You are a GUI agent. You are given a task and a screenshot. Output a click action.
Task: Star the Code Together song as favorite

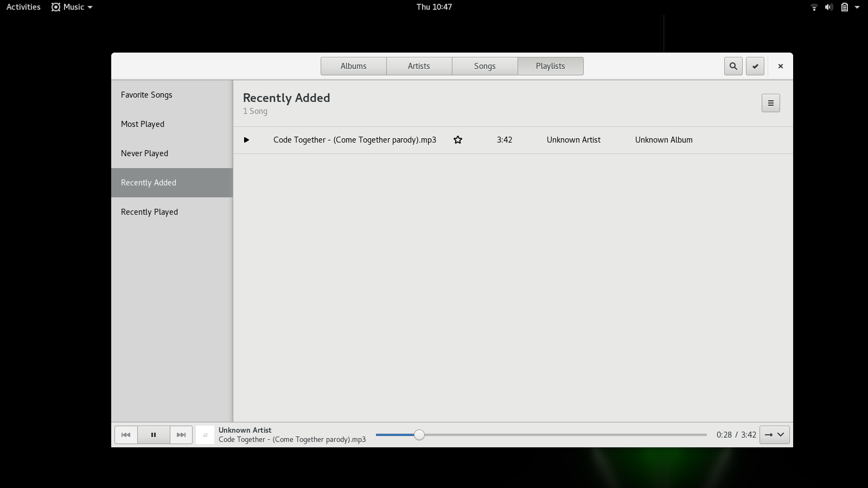[458, 140]
